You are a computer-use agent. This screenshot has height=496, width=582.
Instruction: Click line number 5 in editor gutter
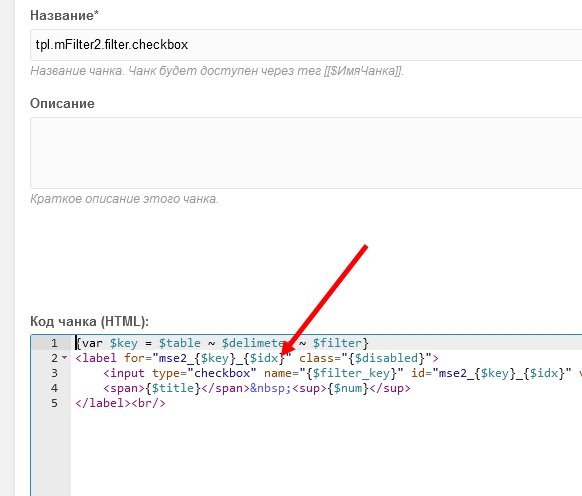[54, 403]
